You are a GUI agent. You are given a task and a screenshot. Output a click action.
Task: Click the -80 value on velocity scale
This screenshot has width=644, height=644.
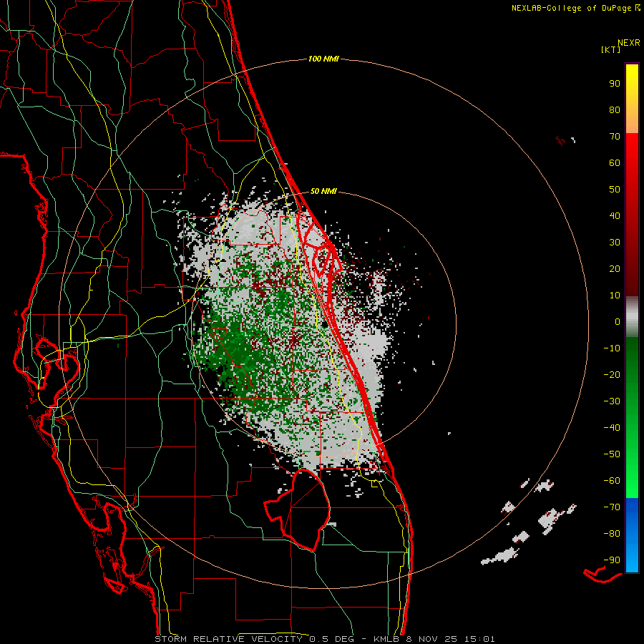[612, 534]
